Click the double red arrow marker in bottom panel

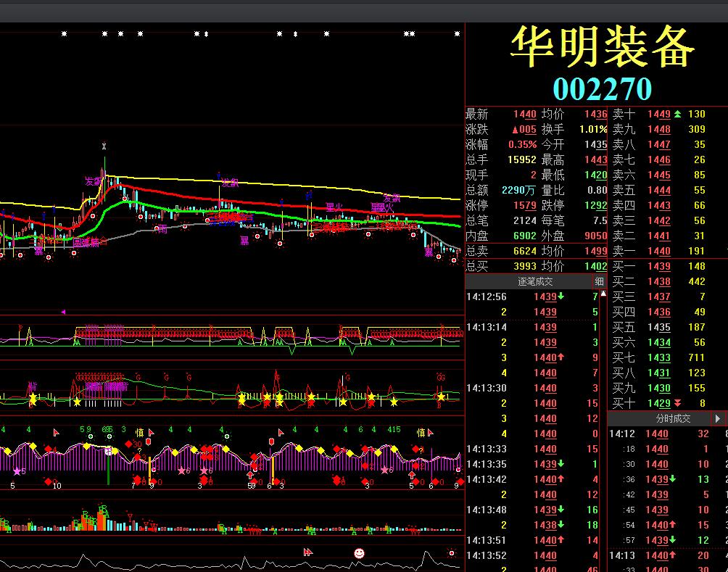tap(308, 552)
